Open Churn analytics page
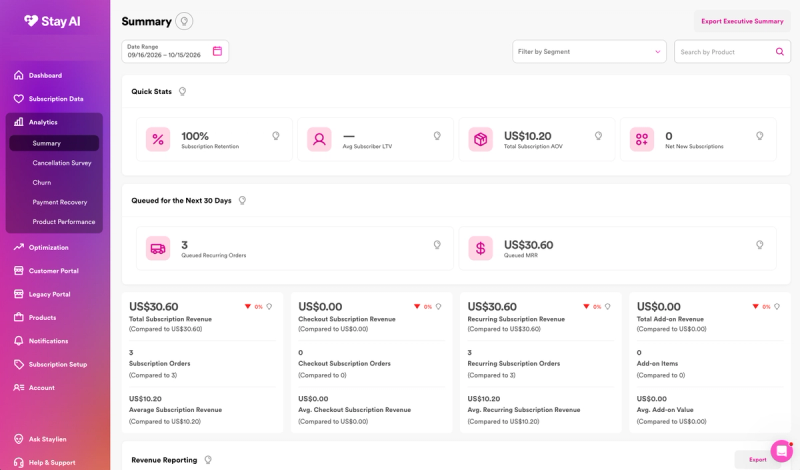 (42, 182)
